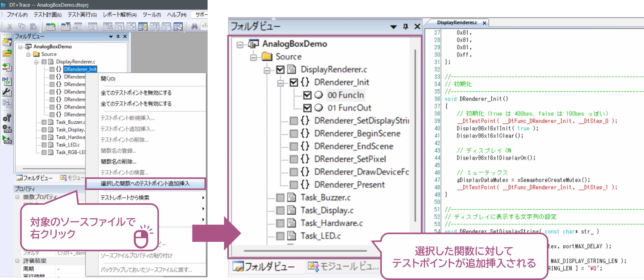Select 選択した関数へのテストポイント追加挿入 context menu entry
Image resolution: width=644 pixels, height=280 pixels.
(145, 183)
